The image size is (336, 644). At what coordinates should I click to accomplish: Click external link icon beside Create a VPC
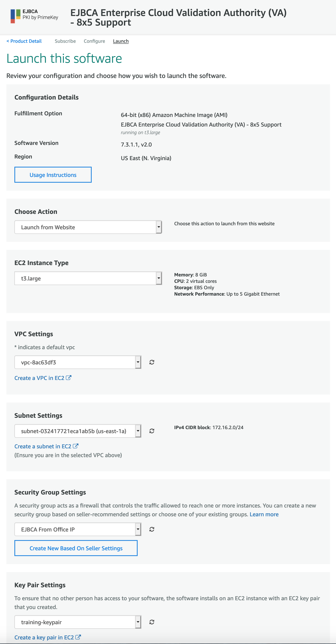[x=69, y=378]
